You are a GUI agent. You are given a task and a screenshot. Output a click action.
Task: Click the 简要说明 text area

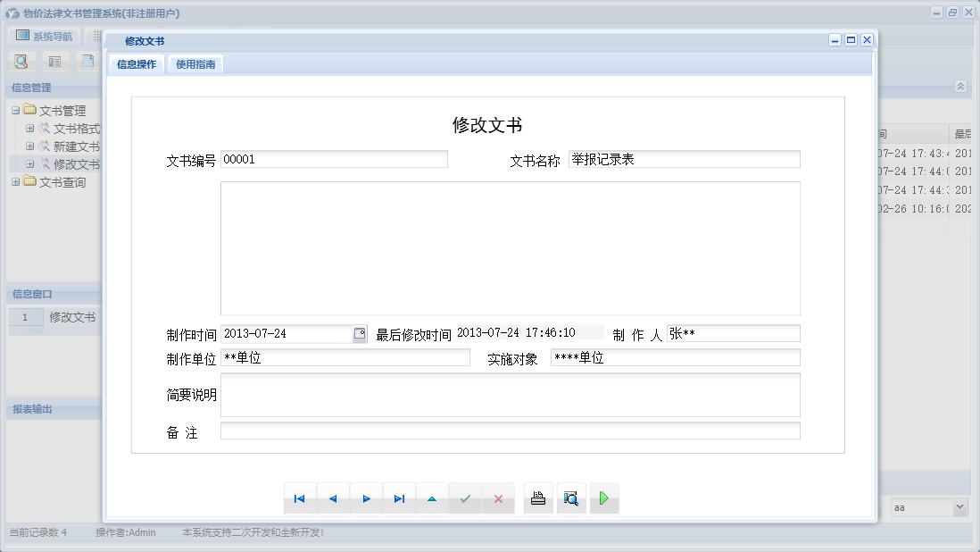pos(511,395)
